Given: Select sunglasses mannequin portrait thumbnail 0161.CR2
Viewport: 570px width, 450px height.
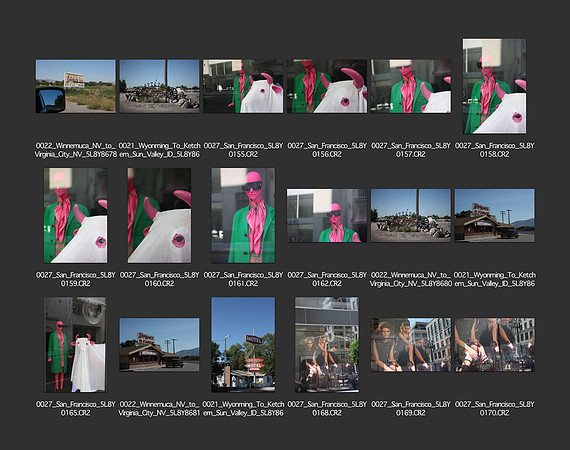Looking at the screenshot, I should pyautogui.click(x=243, y=215).
